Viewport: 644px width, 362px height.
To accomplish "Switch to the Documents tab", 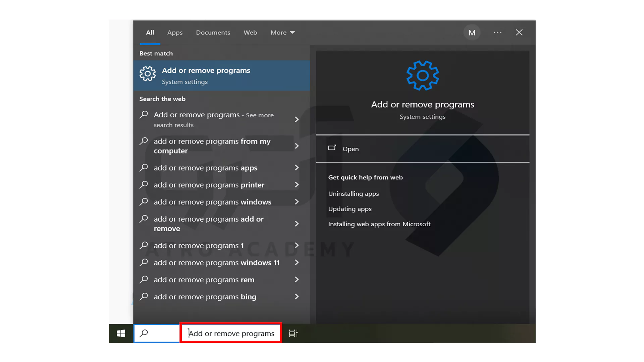I will pyautogui.click(x=213, y=33).
